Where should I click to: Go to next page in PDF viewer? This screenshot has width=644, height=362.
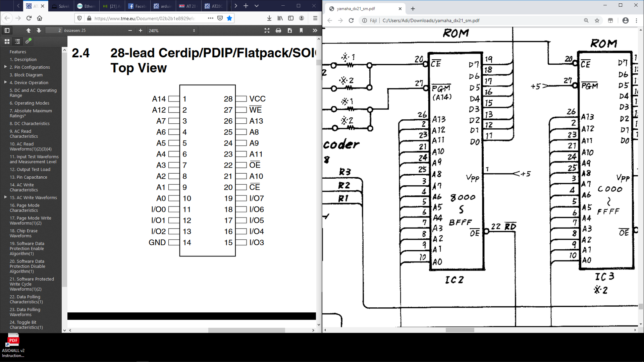[39, 31]
